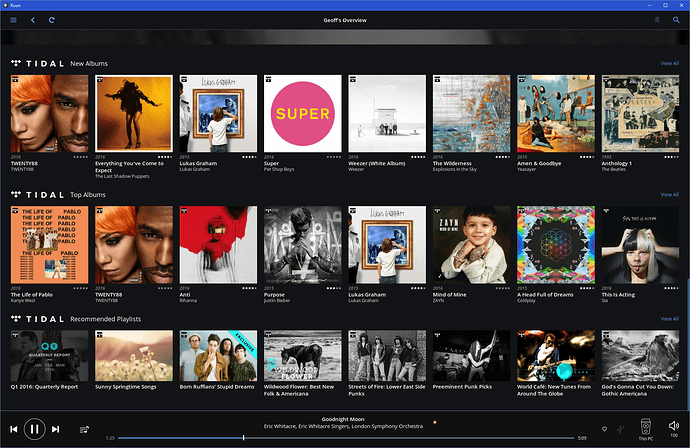Pause the current playback

35,429
